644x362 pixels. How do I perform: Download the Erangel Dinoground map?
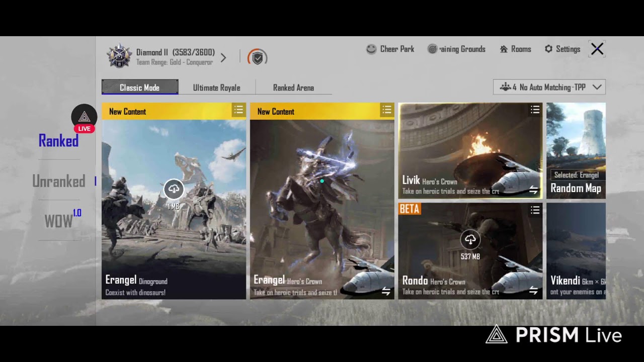[174, 189]
